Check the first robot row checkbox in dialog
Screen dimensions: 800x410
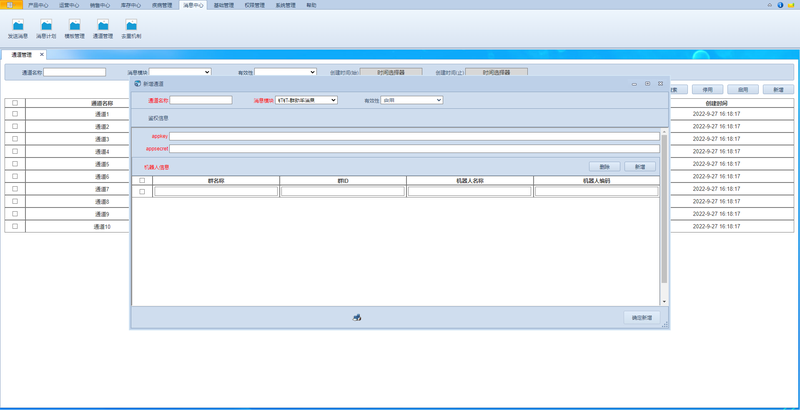[x=142, y=192]
